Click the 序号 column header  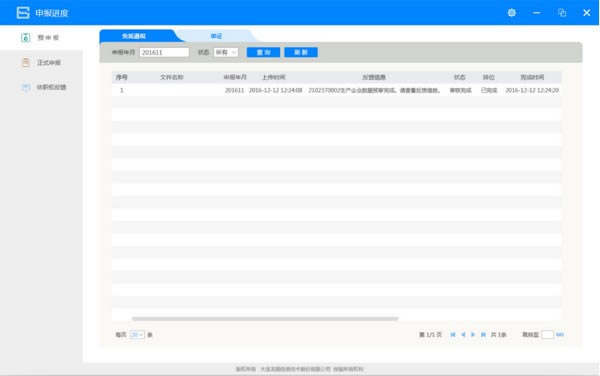tap(122, 77)
